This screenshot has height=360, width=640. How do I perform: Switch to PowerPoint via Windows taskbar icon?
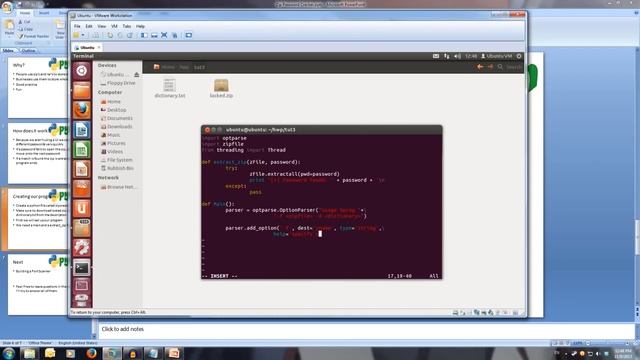(x=174, y=353)
